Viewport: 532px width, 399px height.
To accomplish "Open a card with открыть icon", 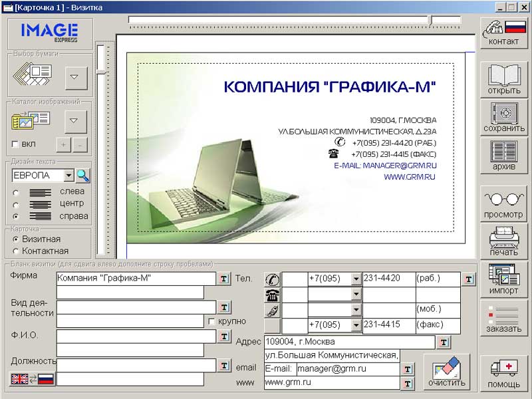I will pyautogui.click(x=504, y=79).
